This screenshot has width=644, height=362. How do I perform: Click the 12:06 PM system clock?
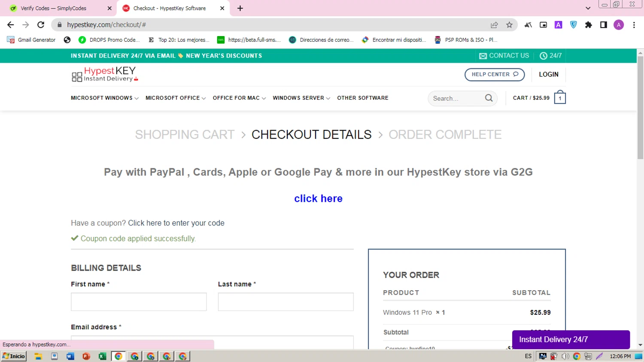pos(620,356)
